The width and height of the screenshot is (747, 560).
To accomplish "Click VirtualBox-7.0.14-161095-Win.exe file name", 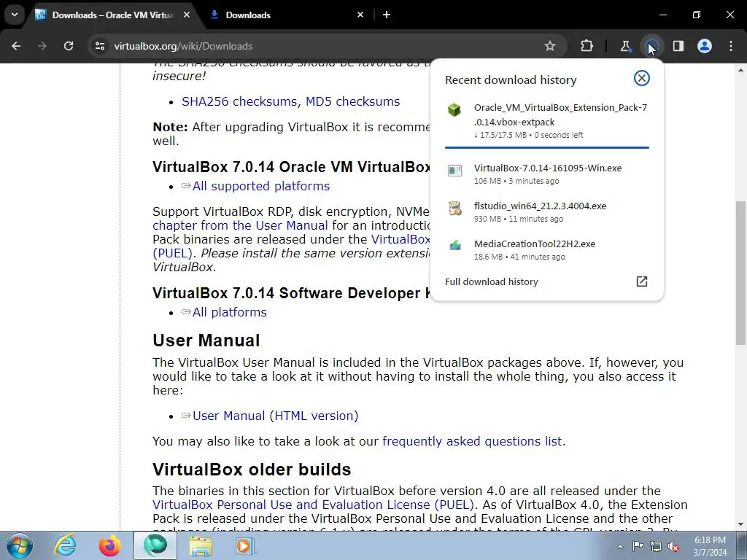I will (547, 168).
